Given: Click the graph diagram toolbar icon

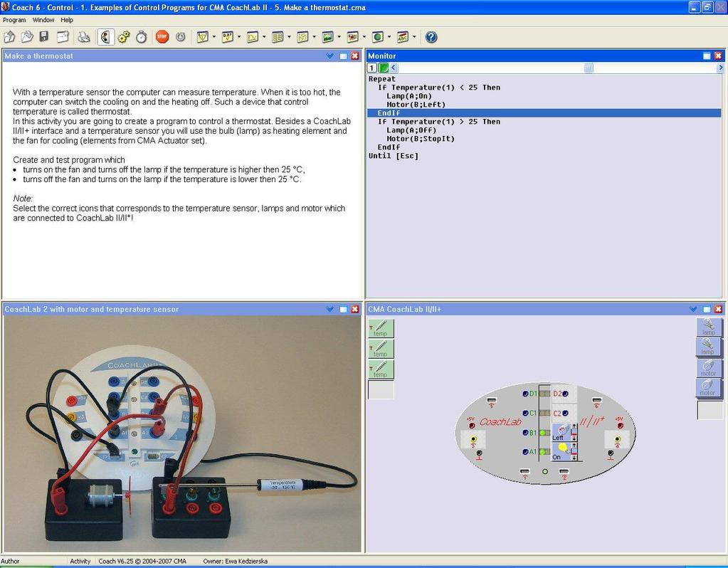Looking at the screenshot, I should 253,37.
